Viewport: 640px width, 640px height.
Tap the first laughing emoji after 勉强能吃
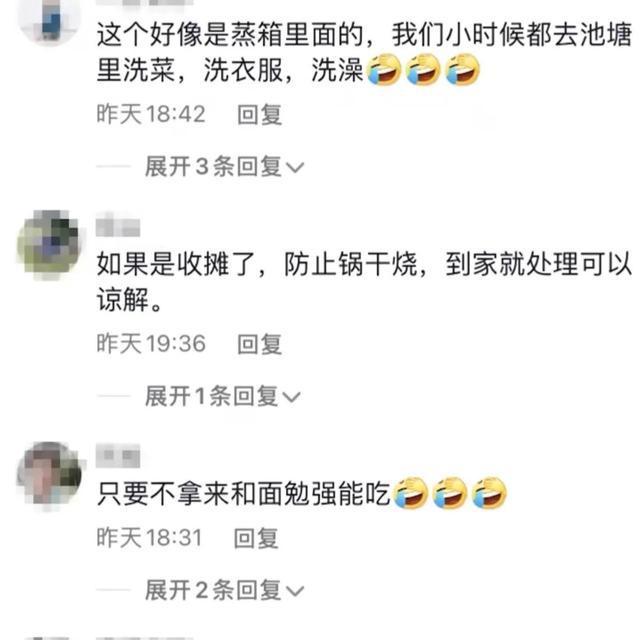(x=411, y=493)
